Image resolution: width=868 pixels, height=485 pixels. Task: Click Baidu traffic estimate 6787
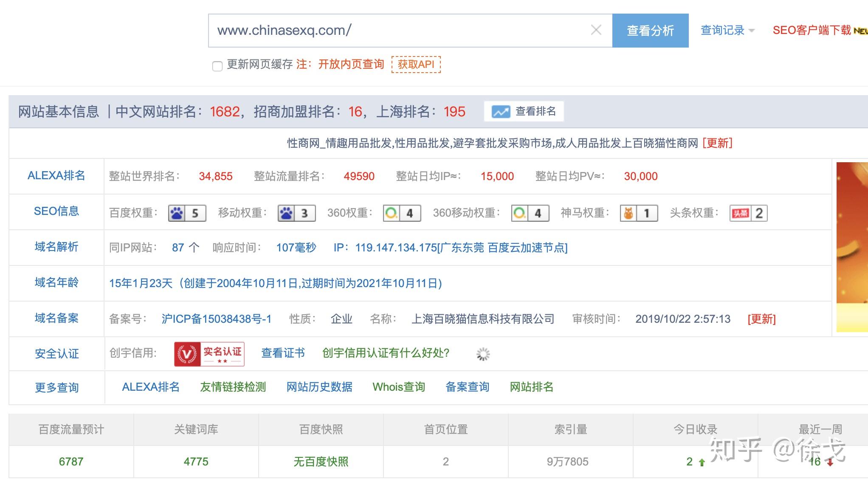(71, 462)
